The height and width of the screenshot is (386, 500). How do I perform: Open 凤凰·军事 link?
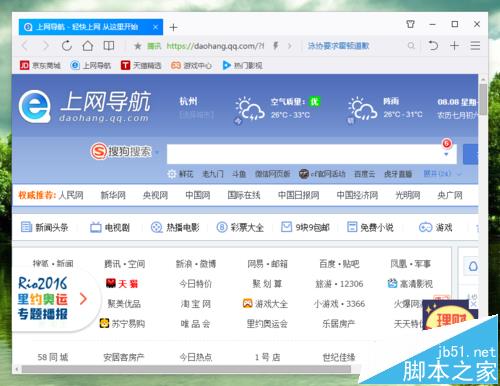(410, 264)
